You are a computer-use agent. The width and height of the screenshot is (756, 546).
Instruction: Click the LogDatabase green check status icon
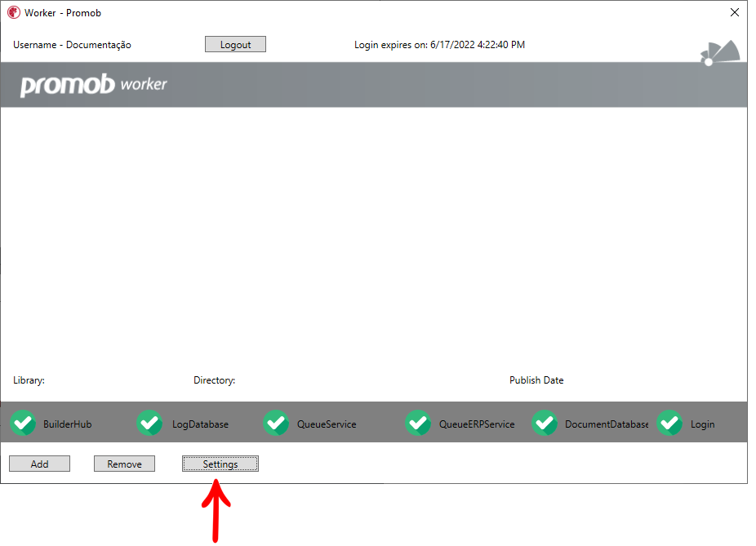pos(149,423)
